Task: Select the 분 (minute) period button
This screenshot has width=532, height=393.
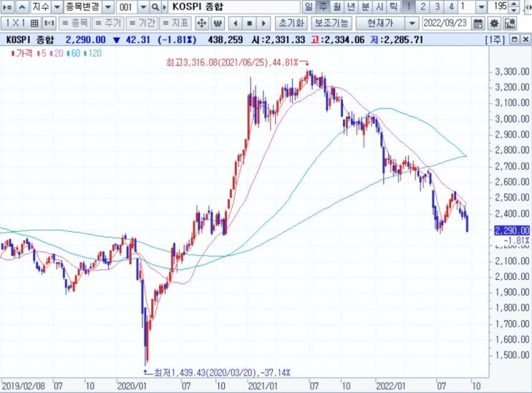Action: point(365,6)
